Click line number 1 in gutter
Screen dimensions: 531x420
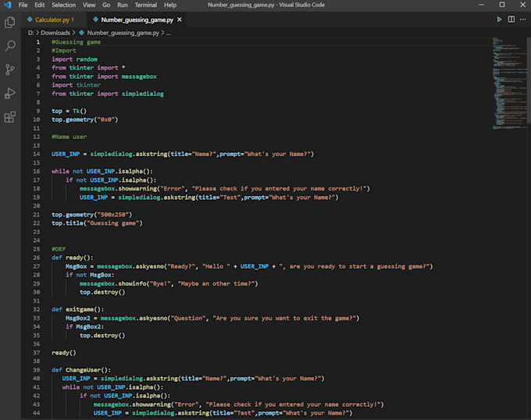coord(38,42)
